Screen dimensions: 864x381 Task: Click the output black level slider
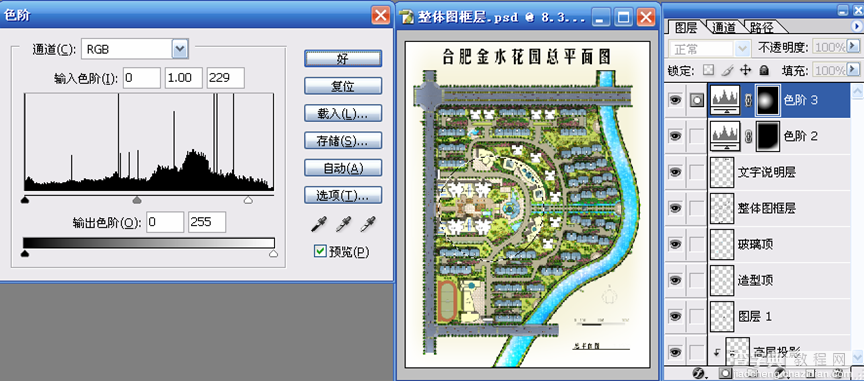(24, 254)
